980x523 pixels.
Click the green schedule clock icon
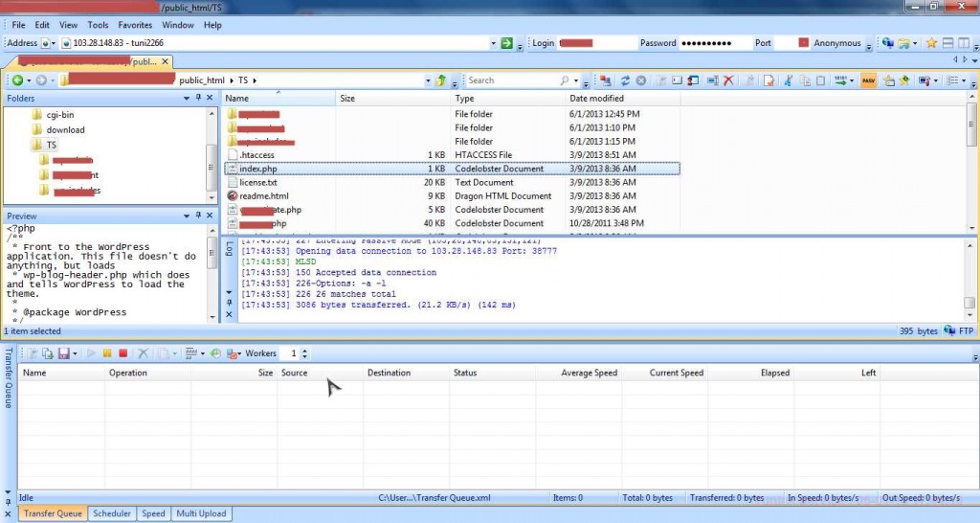pos(215,353)
